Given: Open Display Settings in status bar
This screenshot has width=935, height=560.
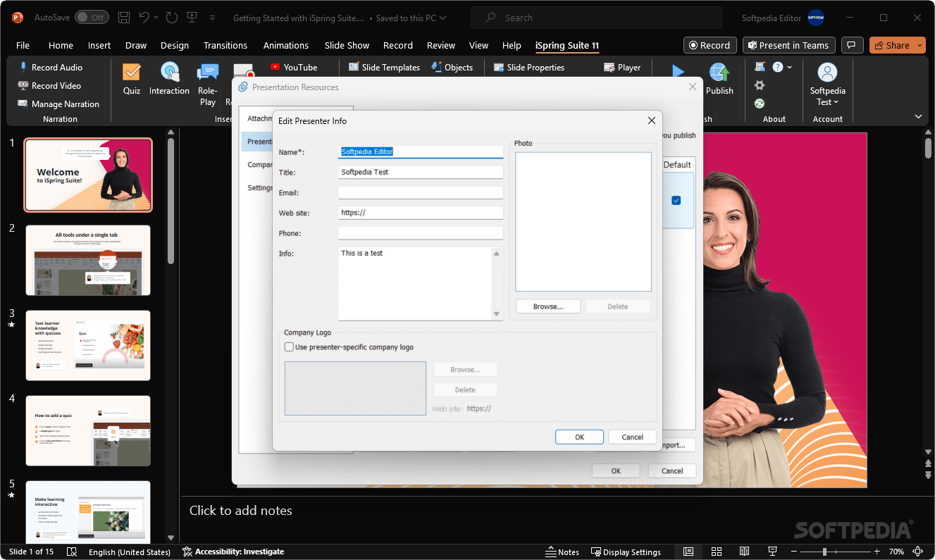Looking at the screenshot, I should pos(626,552).
